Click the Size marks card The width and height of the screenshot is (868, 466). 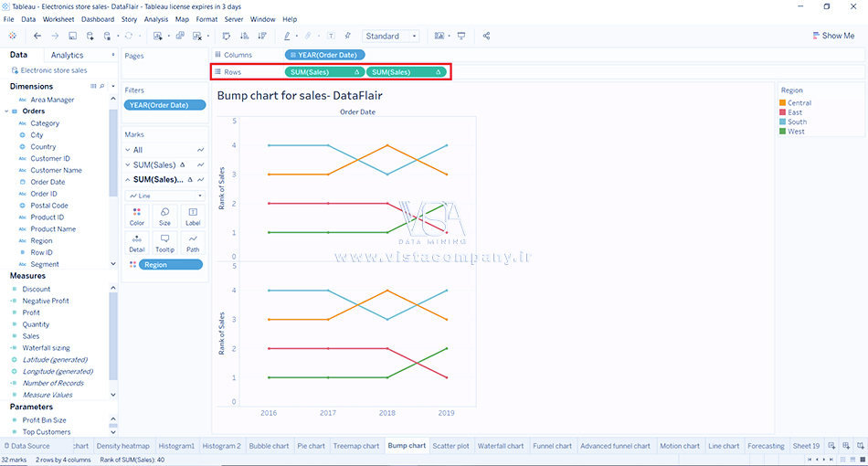coord(164,216)
